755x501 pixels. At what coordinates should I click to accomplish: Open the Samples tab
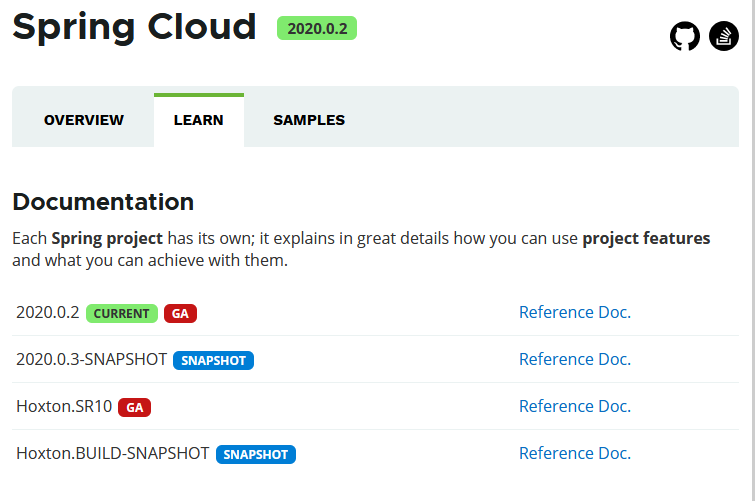point(309,120)
